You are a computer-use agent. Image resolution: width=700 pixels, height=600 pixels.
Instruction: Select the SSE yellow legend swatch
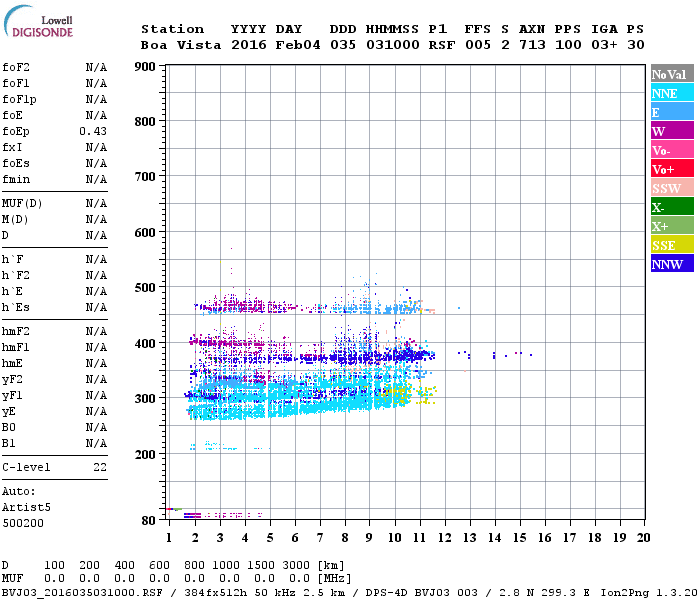click(672, 245)
